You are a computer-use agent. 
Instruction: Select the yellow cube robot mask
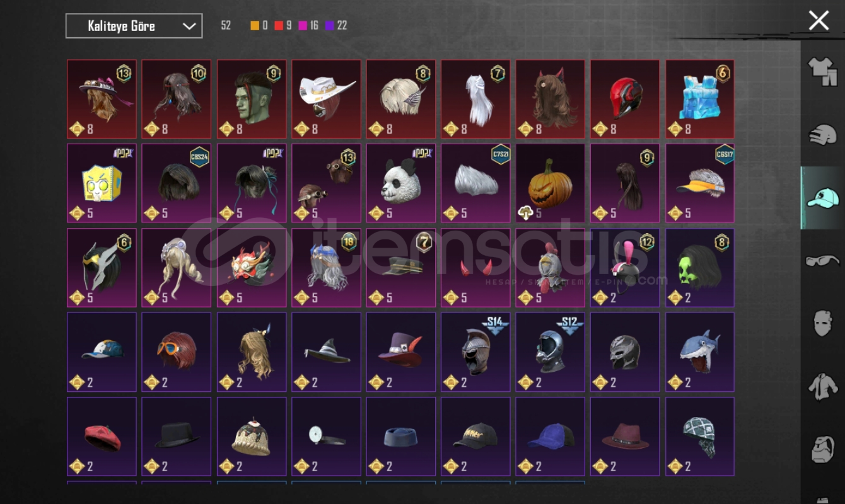point(102,183)
